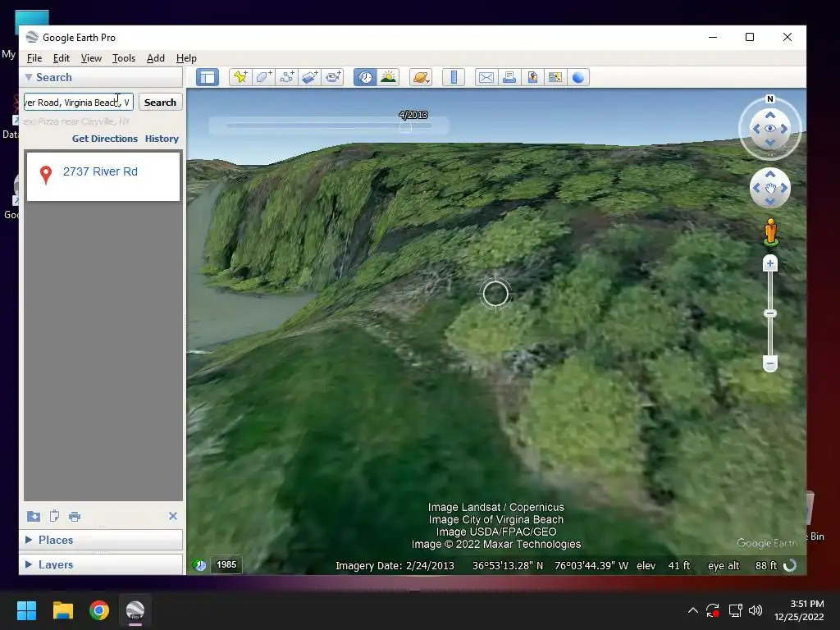
Task: Click the Imagery Date 2/24/2013 text
Action: (395, 566)
